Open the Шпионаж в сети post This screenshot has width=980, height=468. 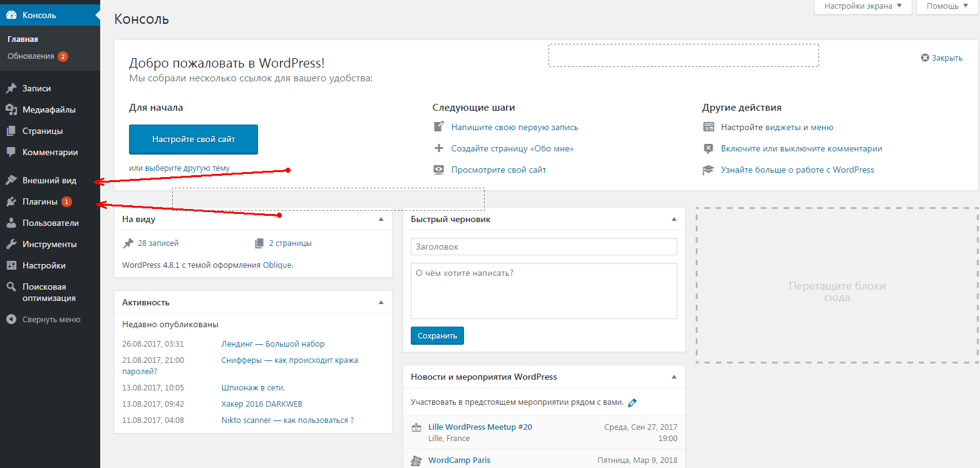253,387
